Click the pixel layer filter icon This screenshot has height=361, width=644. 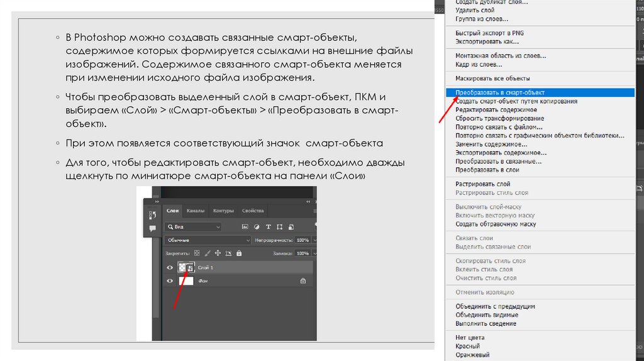(245, 227)
